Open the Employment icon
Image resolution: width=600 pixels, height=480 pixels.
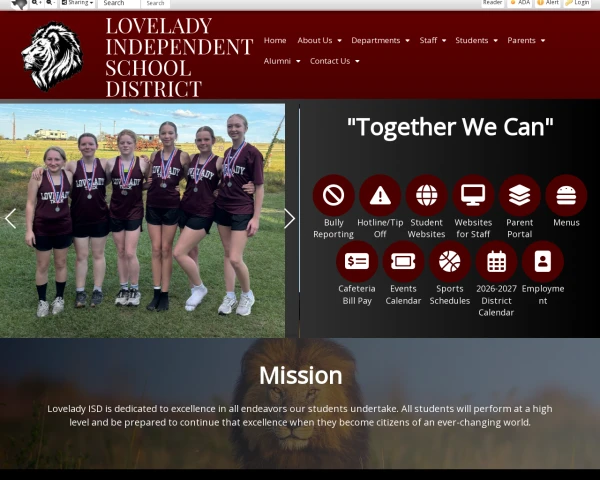(x=543, y=262)
